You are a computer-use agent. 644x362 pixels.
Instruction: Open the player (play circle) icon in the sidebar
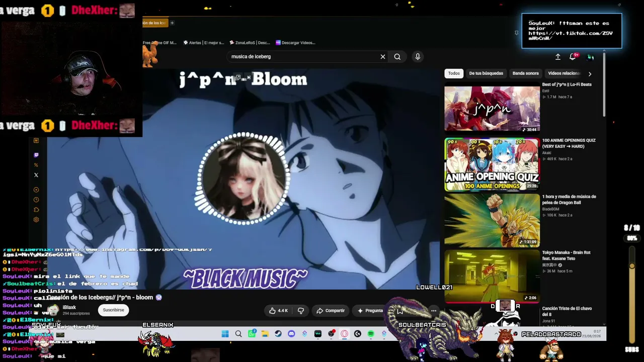(36, 190)
